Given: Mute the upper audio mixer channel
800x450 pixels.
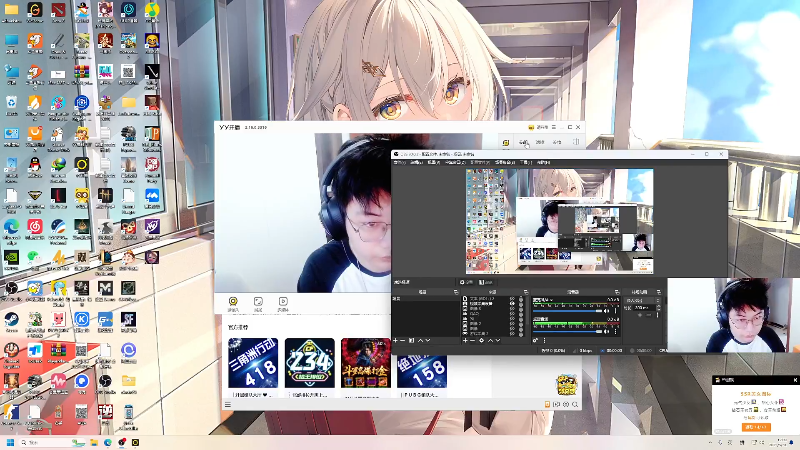Looking at the screenshot, I should pos(606,311).
